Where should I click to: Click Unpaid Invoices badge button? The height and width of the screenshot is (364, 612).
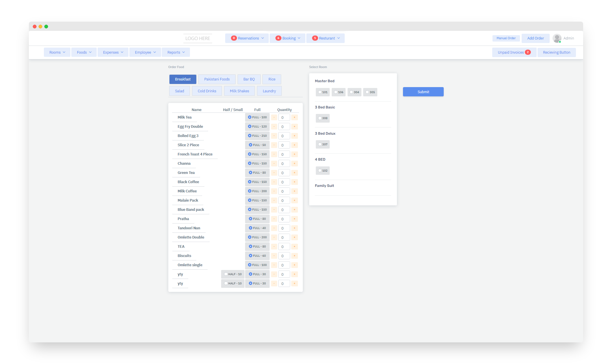(514, 52)
